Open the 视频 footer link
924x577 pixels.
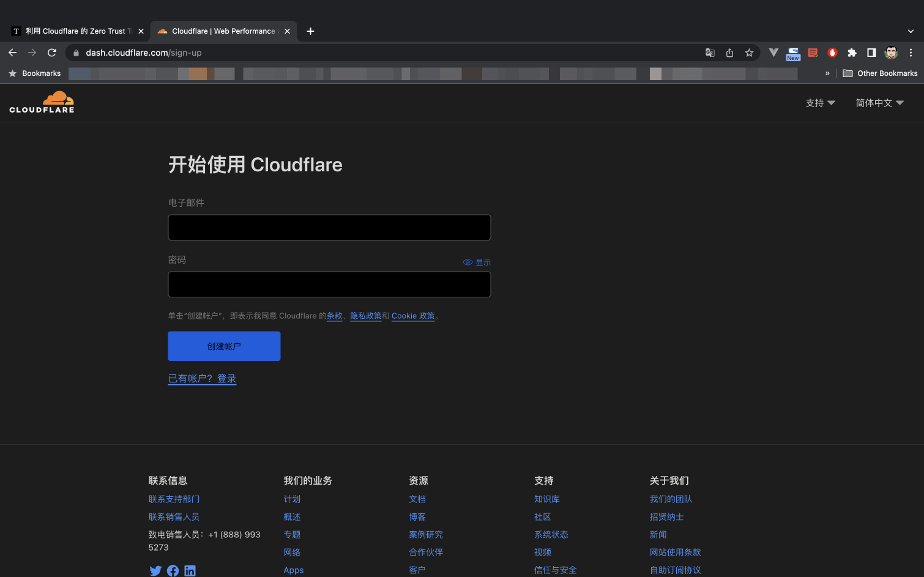[543, 553]
